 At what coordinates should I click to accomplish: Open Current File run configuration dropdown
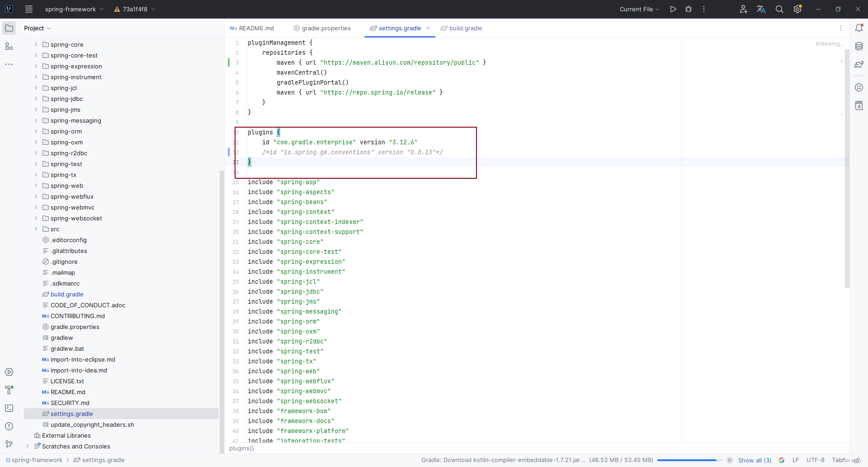coord(639,9)
